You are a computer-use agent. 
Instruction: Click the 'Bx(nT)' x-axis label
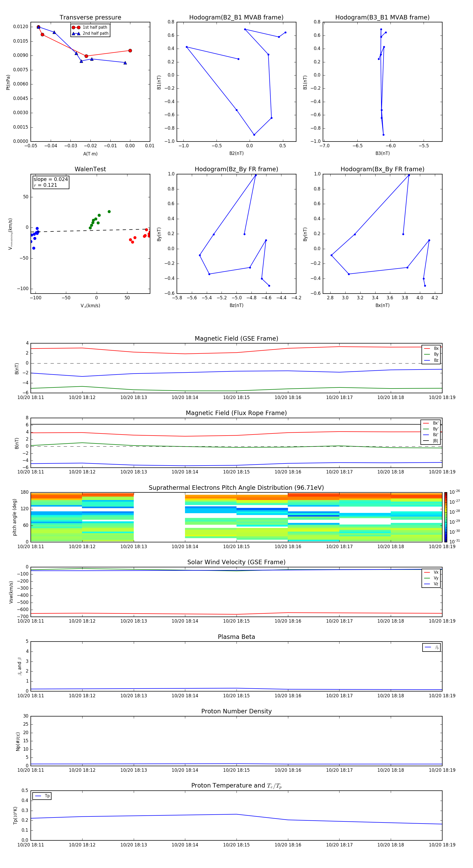click(x=382, y=305)
